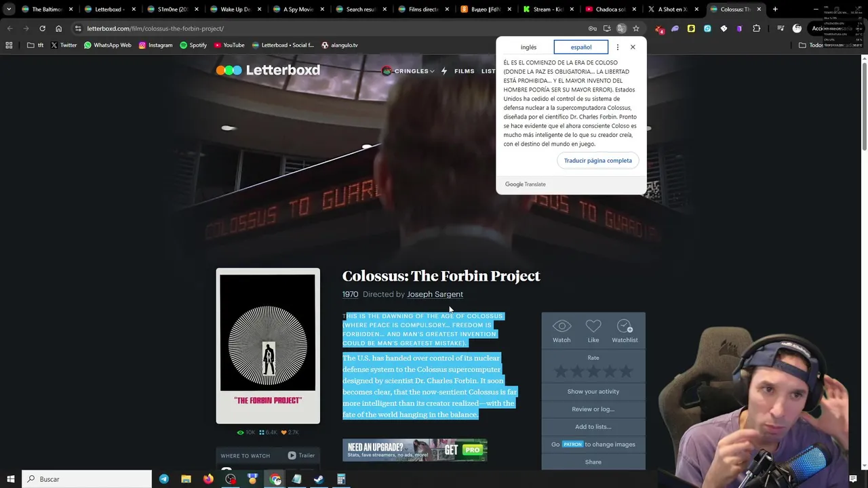Click Go PATRON to change images
868x488 pixels.
click(x=593, y=444)
